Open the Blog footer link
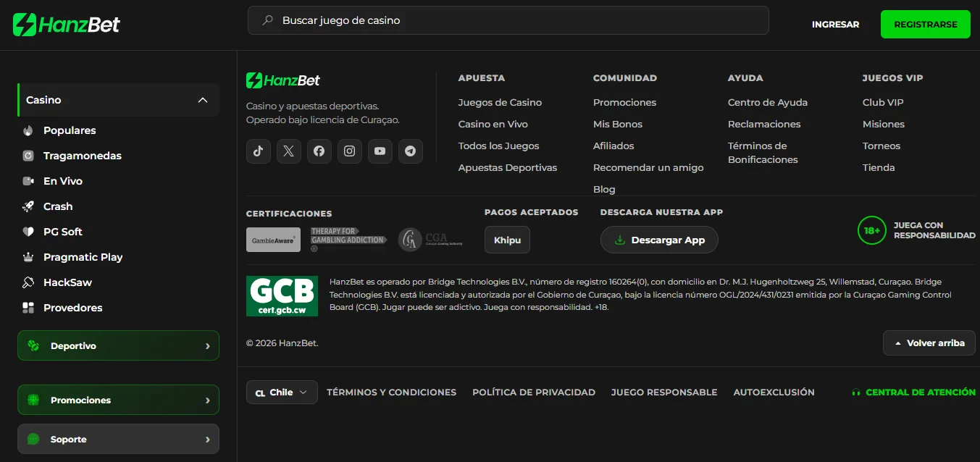 point(604,190)
